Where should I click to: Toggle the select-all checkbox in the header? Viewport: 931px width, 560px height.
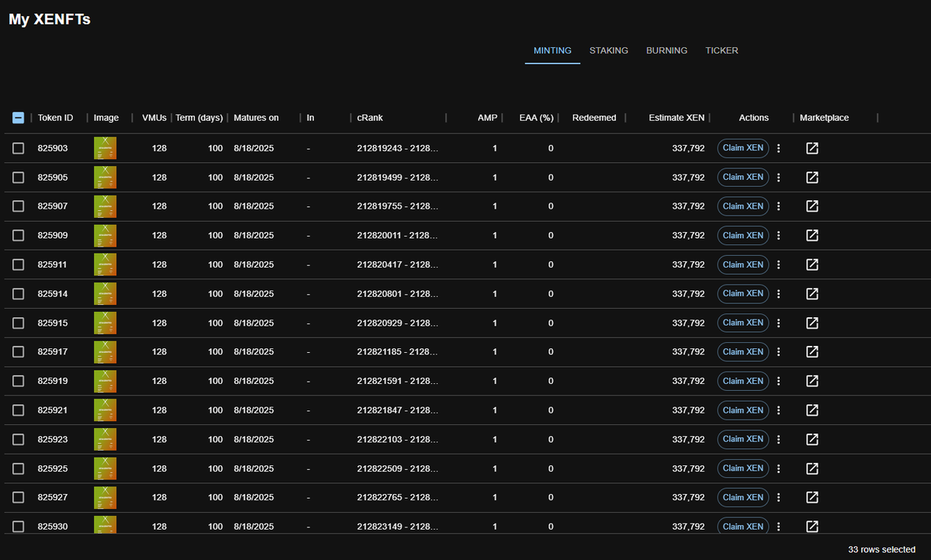pyautogui.click(x=18, y=117)
